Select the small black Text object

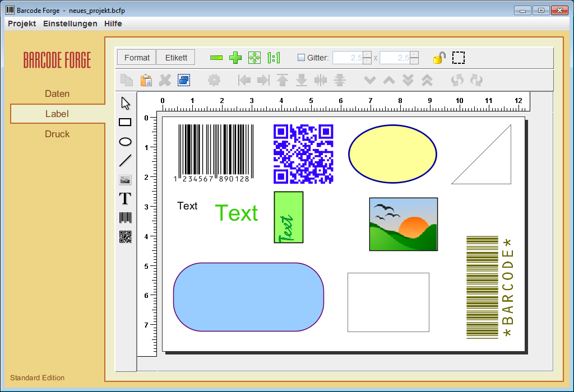click(x=187, y=206)
